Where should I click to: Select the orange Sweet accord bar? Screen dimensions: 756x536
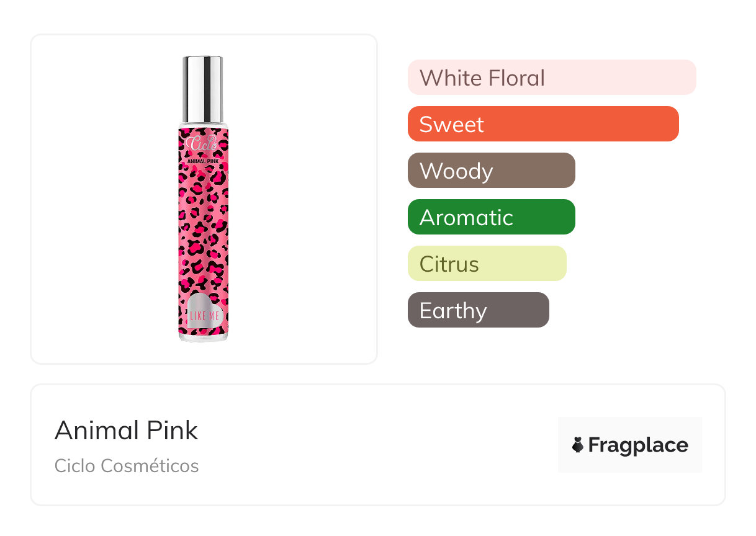coord(543,124)
